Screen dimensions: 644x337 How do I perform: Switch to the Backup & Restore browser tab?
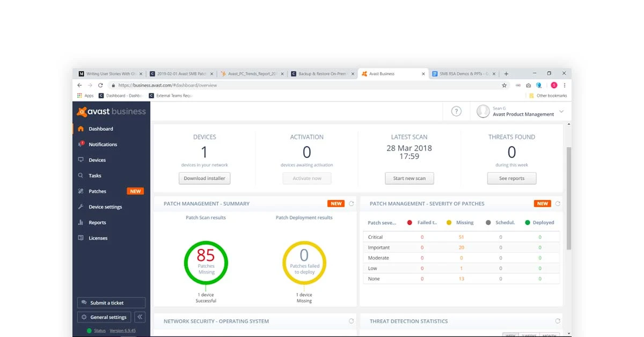(x=321, y=74)
